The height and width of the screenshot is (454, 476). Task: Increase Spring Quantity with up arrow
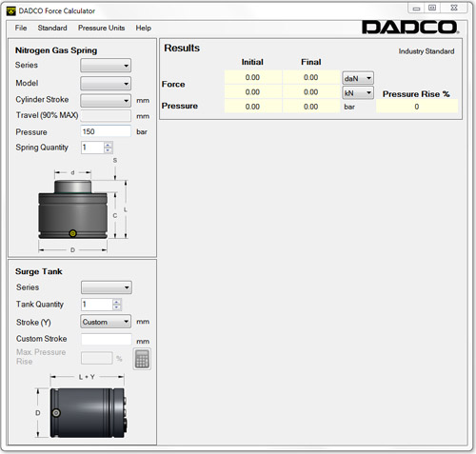tap(108, 145)
